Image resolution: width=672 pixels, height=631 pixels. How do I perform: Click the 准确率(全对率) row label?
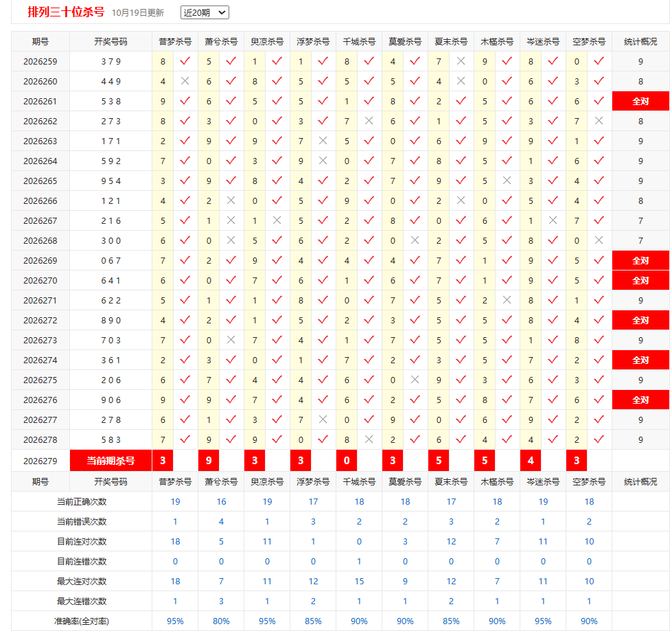click(x=82, y=621)
